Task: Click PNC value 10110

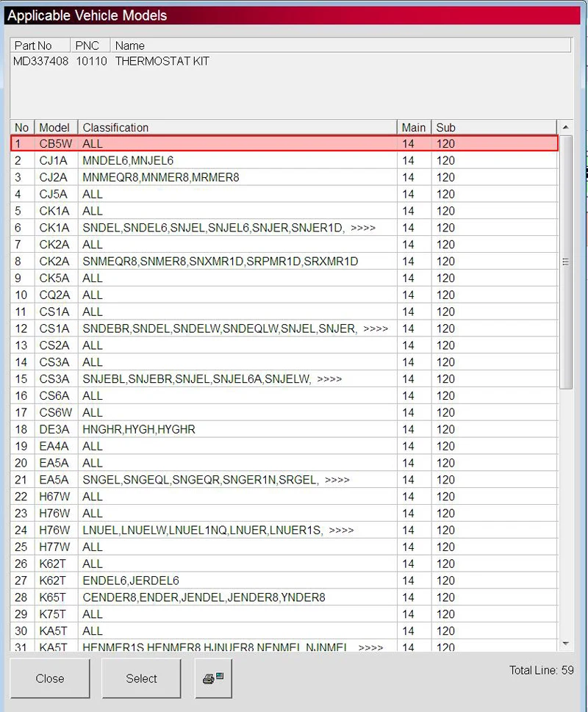Action: [91, 61]
